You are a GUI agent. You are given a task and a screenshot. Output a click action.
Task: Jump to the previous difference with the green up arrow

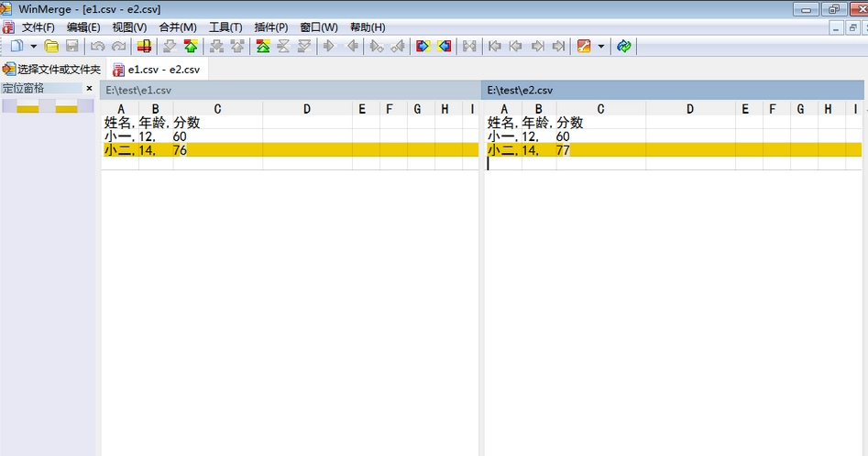pos(191,47)
